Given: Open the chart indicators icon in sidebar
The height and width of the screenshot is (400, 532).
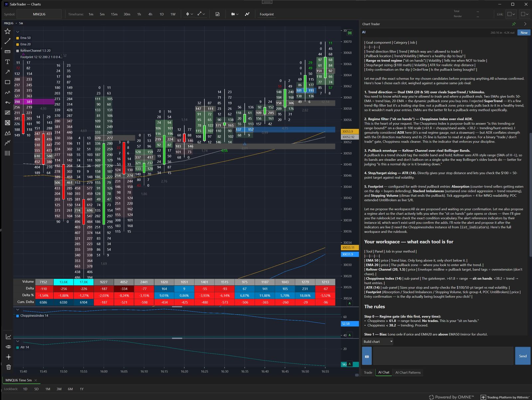Looking at the screenshot, I should point(8,337).
